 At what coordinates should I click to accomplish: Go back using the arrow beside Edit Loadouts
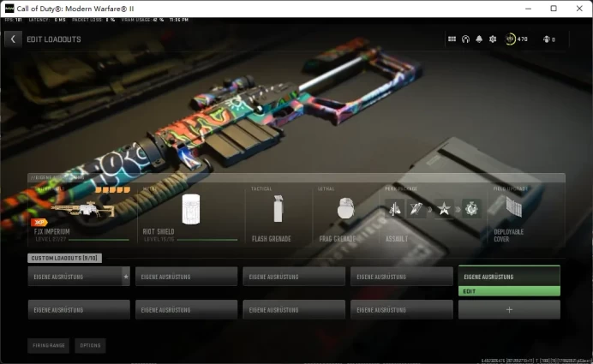coord(13,39)
